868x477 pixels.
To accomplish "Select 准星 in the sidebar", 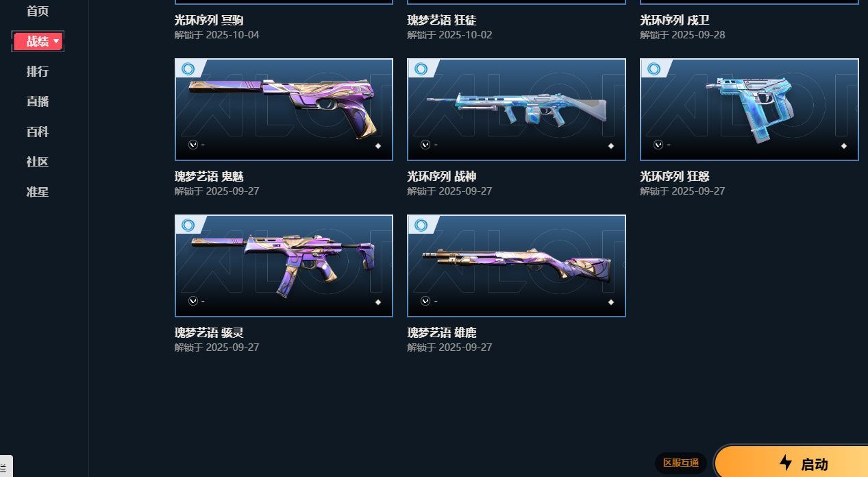I will click(x=38, y=192).
